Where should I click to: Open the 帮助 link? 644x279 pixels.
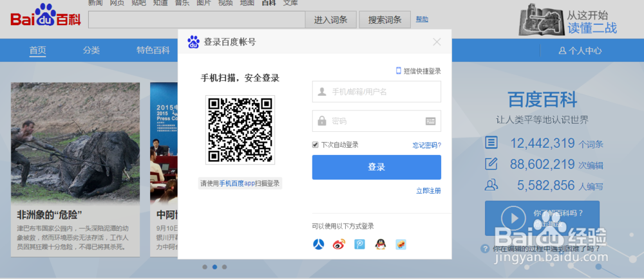422,19
